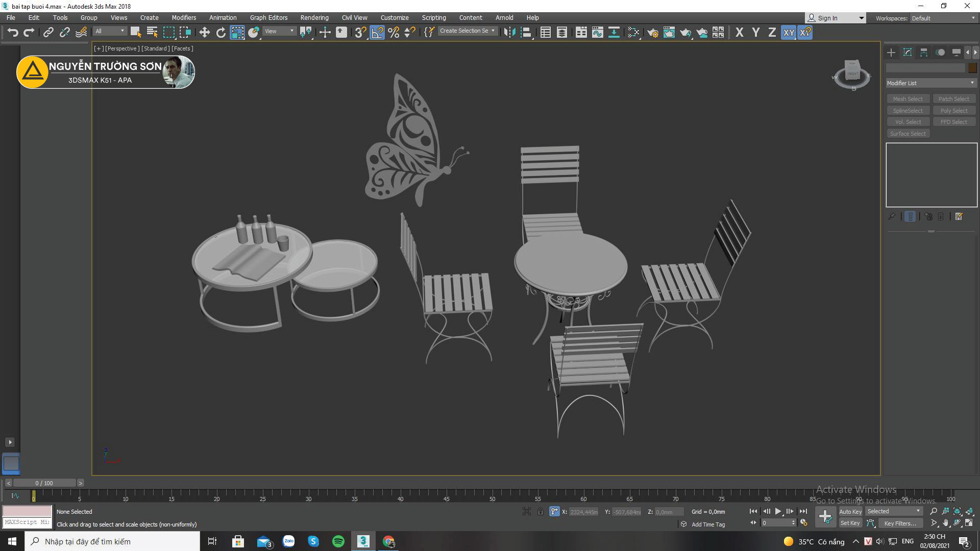
Task: Open the Render Setup teapot icon
Action: 652,33
